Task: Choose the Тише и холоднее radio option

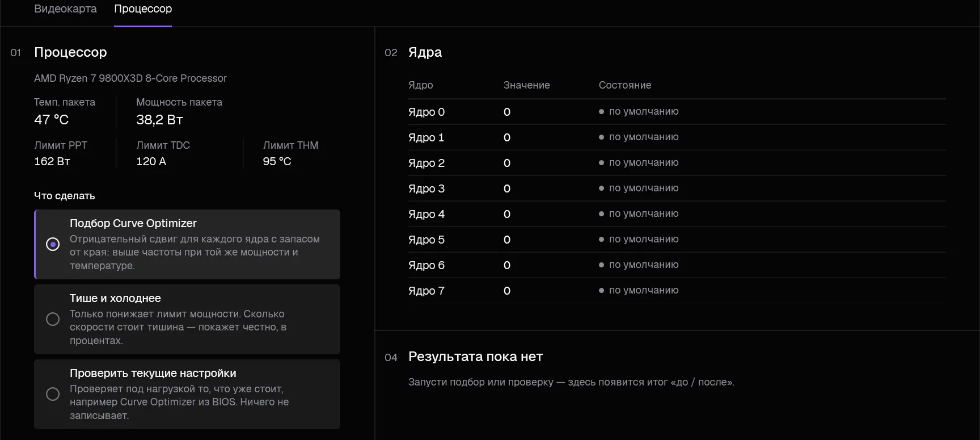Action: point(53,319)
